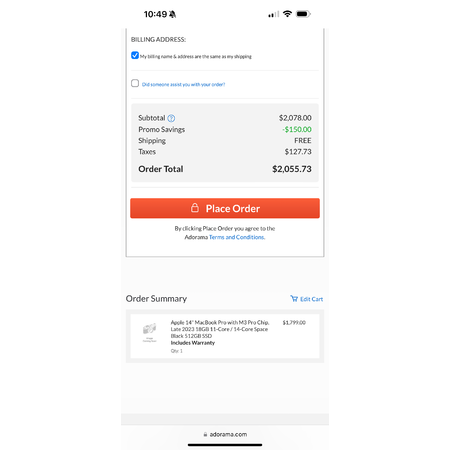450x450 pixels.
Task: Click the Place Order button
Action: point(225,208)
